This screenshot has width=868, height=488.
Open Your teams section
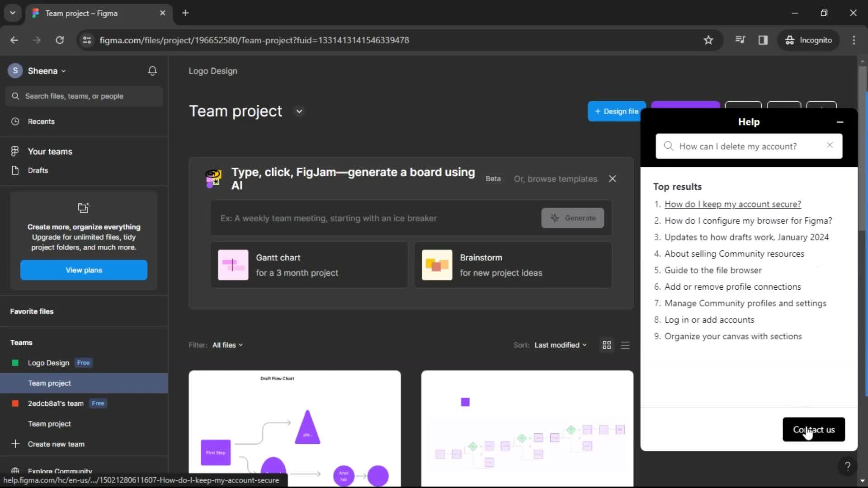[50, 151]
